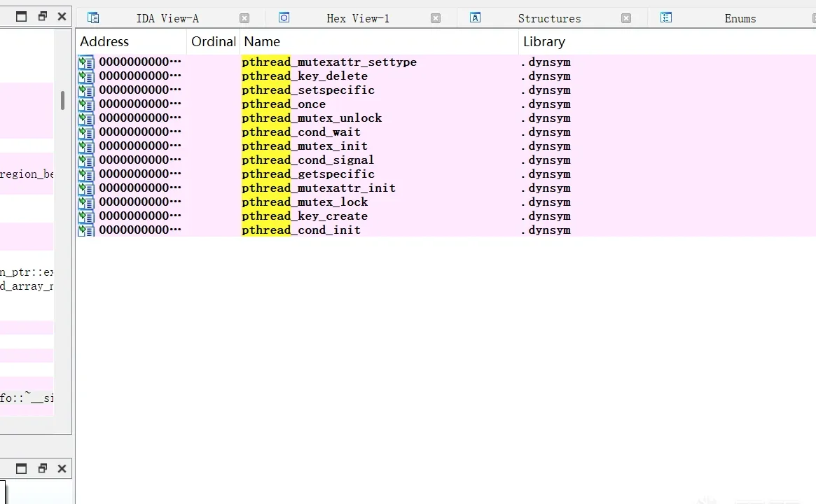Click the Structures tab icon
The width and height of the screenshot is (816, 504).
tap(475, 17)
